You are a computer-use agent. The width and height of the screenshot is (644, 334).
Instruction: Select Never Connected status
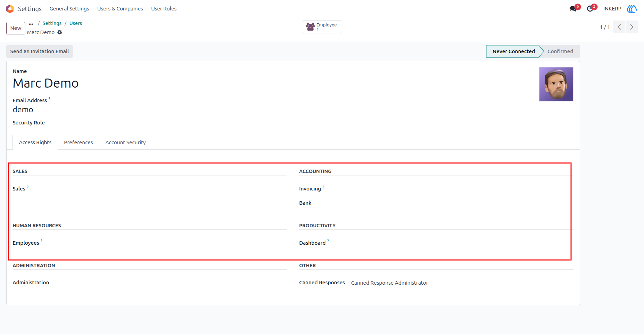[x=513, y=51]
